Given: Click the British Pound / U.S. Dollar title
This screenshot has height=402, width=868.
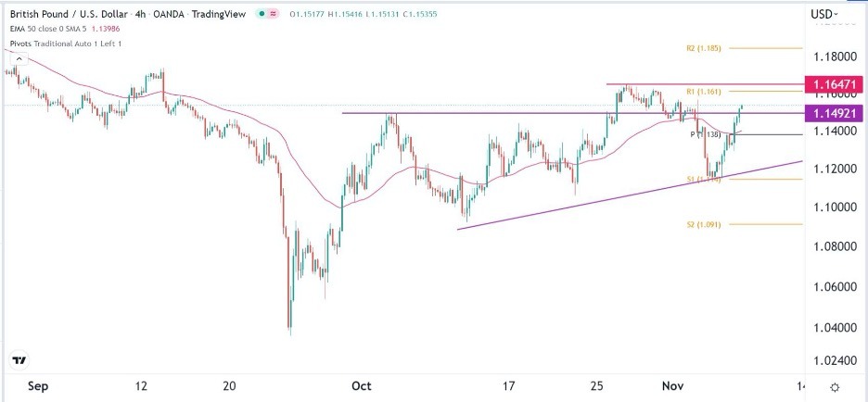Looking at the screenshot, I should pyautogui.click(x=70, y=14).
